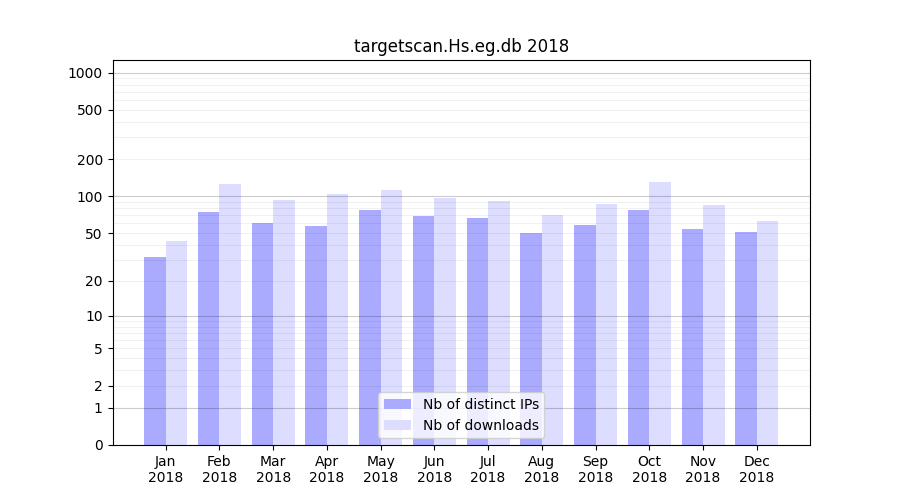Select the Jul 2018 distinct IPs bar
Image resolution: width=900 pixels, height=500 pixels.
point(477,331)
